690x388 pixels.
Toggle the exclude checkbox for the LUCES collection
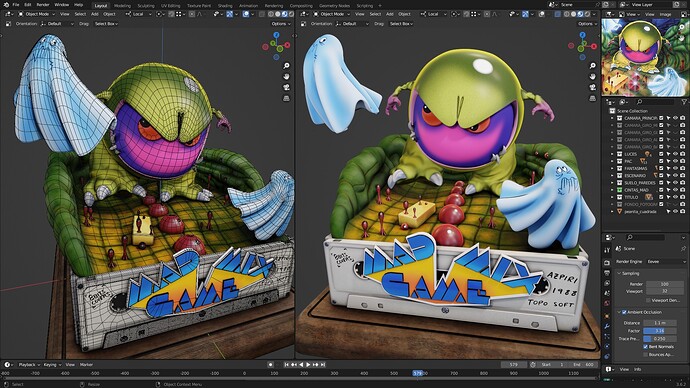point(661,154)
